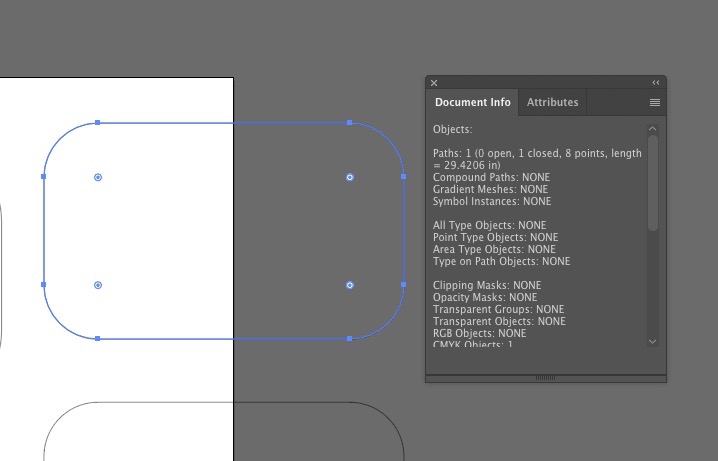Click the top-right corner radius widget

350,177
